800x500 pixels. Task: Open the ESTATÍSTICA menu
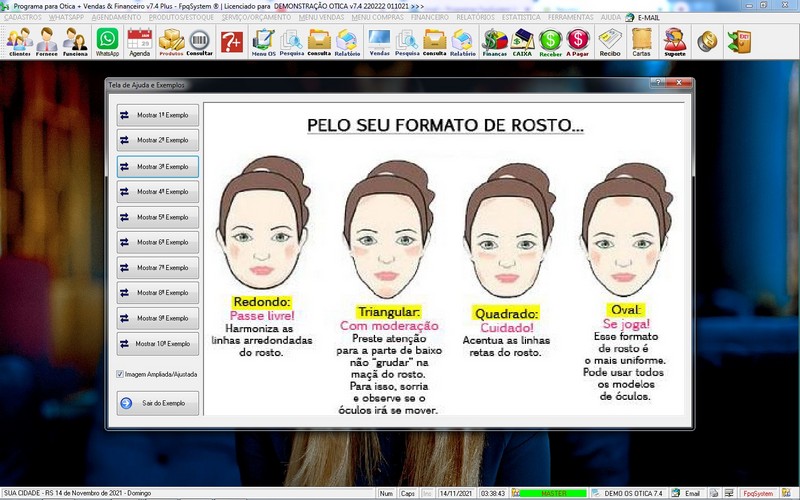pyautogui.click(x=521, y=17)
